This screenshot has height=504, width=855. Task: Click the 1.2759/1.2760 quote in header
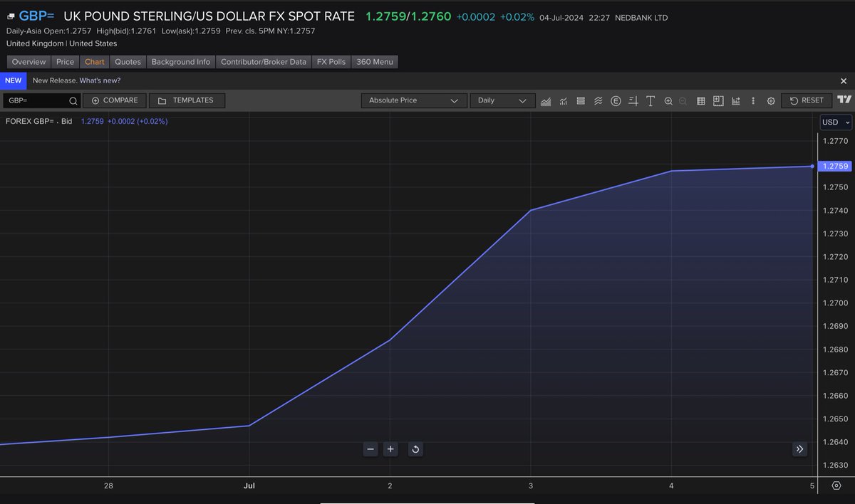point(408,16)
